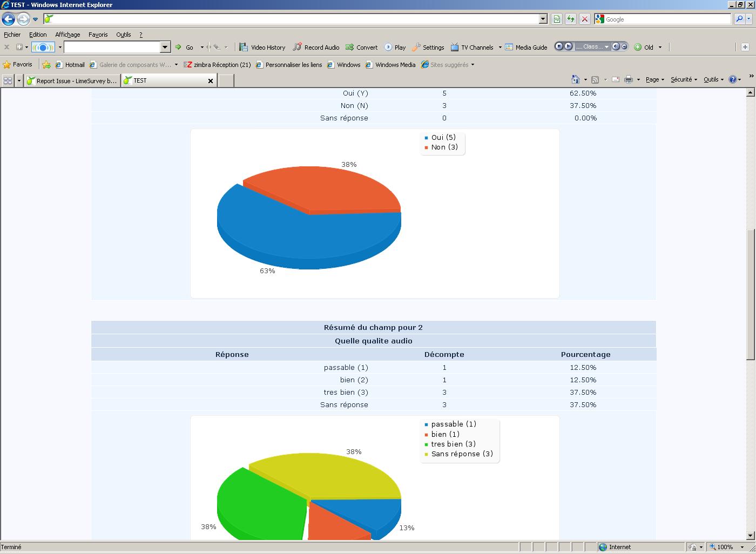This screenshot has width=756, height=554.
Task: Open Video History in the toolbar
Action: click(x=262, y=48)
